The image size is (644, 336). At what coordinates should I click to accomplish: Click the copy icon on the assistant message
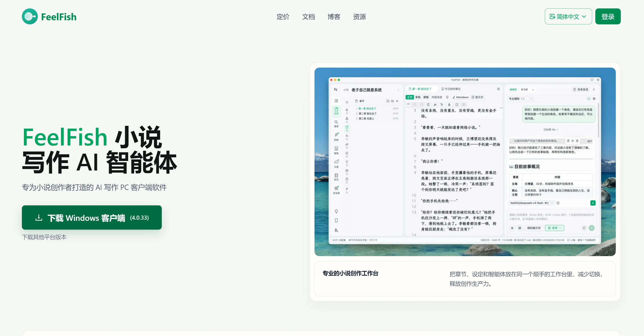pos(568,141)
